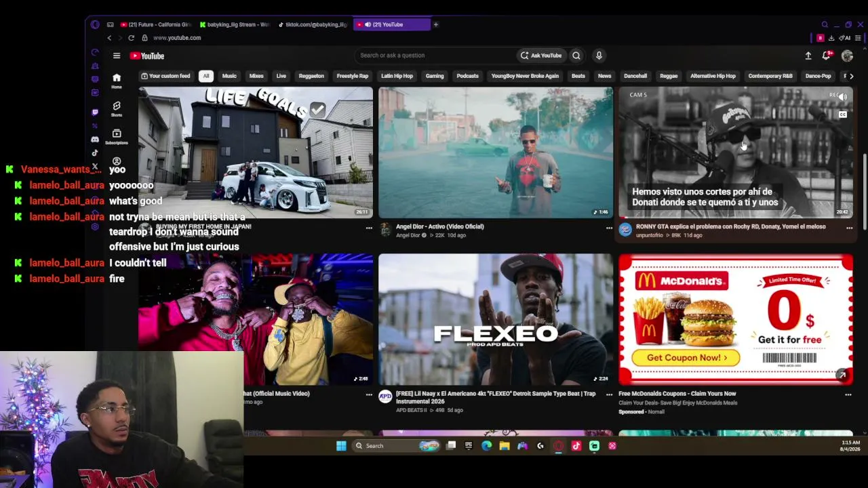Select the Latin Hip Hop category chip
Screen dimensions: 868x488
point(397,76)
